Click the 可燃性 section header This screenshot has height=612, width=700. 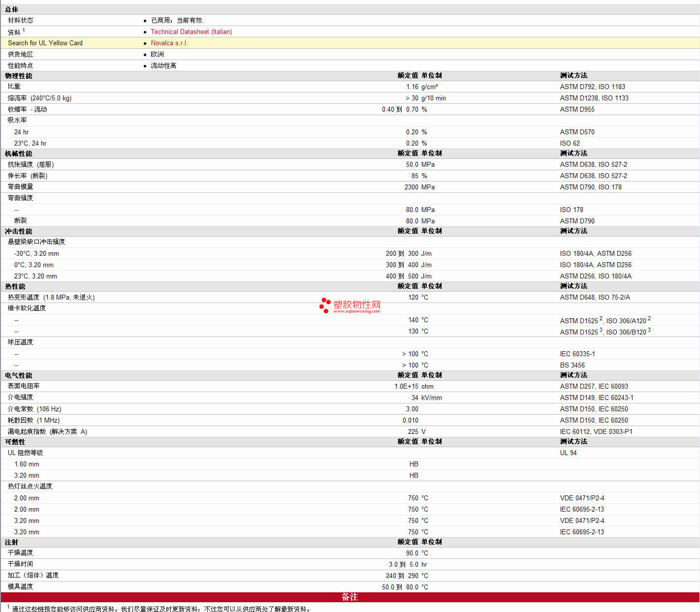(x=15, y=442)
